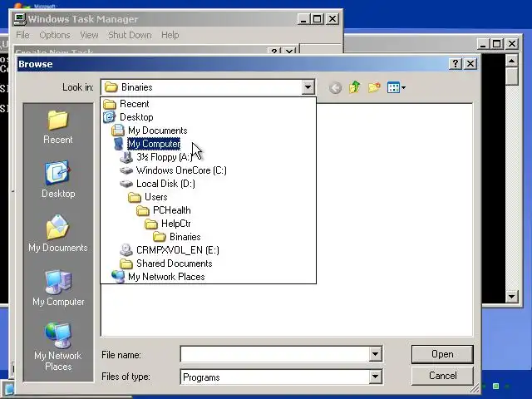Open Desktop in the places sidebar
Image resolution: width=532 pixels, height=399 pixels.
58,180
